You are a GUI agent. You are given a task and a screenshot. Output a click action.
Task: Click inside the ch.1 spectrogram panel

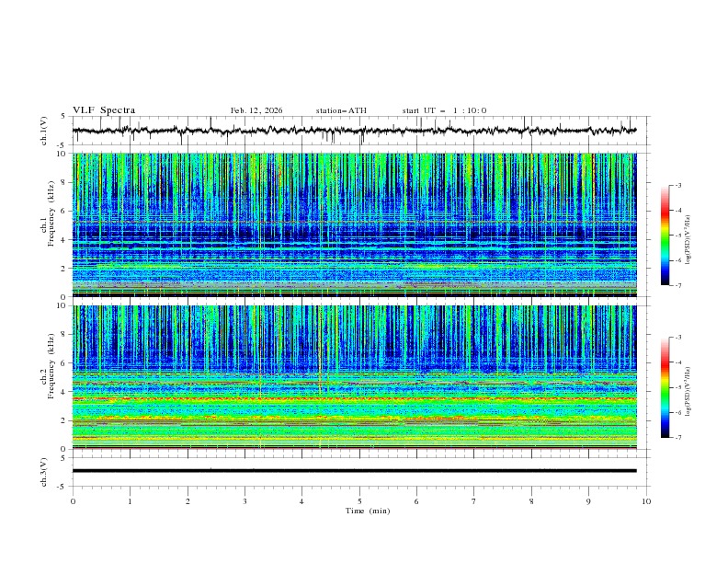[354, 224]
